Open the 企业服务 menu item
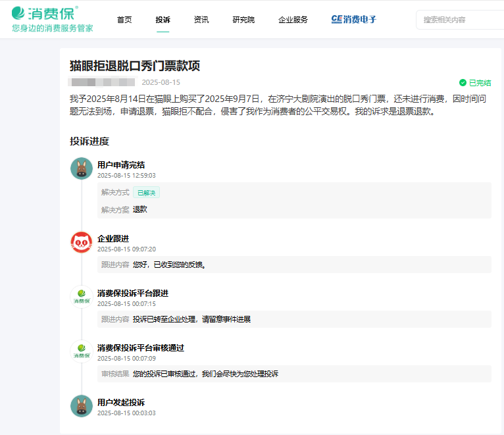Image resolution: width=504 pixels, height=435 pixels. coord(293,20)
